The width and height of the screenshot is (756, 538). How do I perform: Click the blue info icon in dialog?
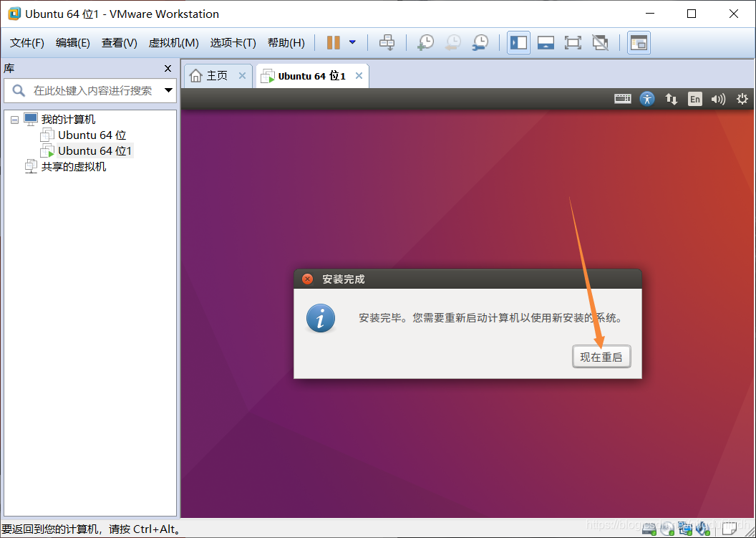[x=321, y=318]
